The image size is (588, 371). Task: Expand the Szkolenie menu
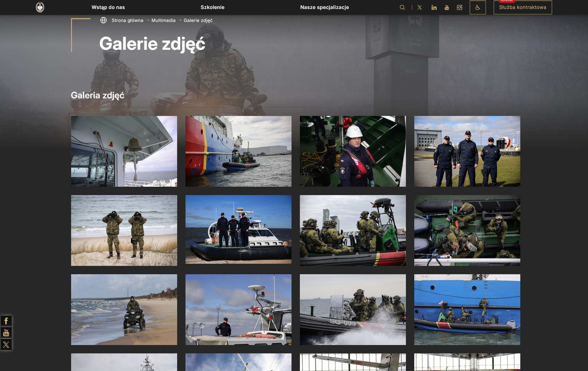(x=212, y=7)
